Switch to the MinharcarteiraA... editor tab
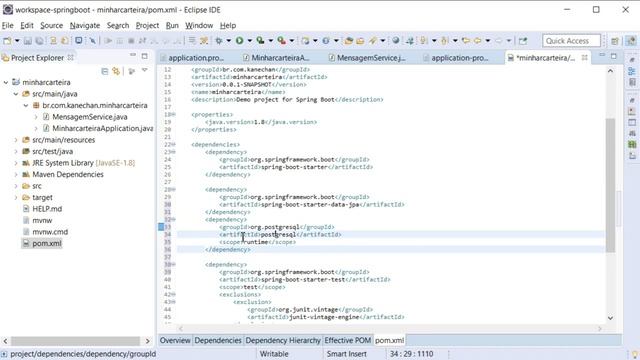 276,58
